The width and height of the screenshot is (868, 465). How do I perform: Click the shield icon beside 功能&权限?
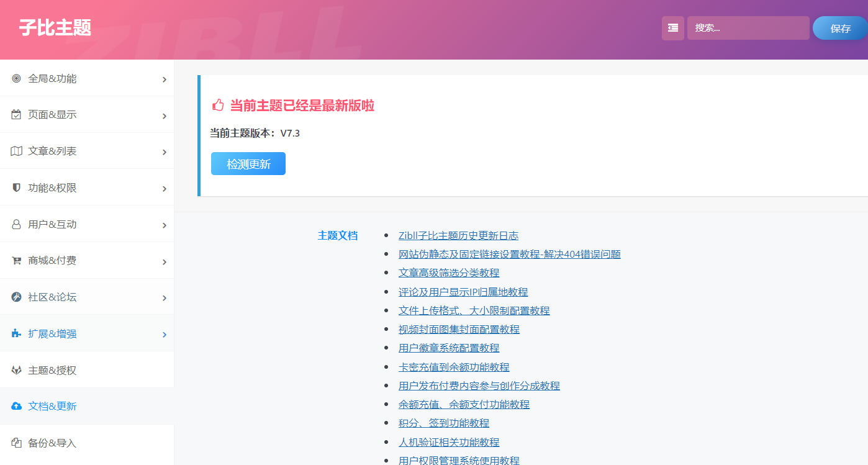16,187
